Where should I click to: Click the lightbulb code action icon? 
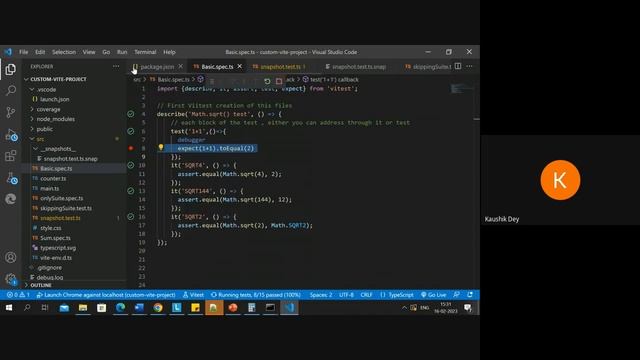[161, 147]
